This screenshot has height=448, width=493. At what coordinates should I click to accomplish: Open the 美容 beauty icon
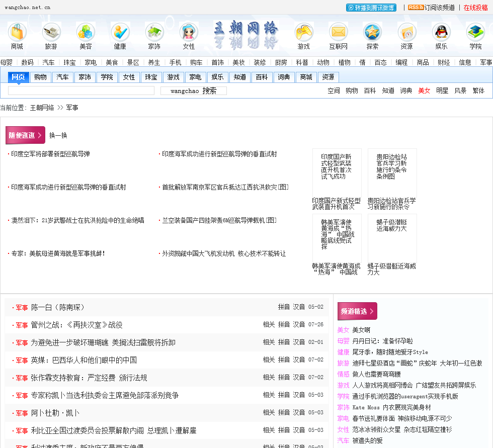86,32
